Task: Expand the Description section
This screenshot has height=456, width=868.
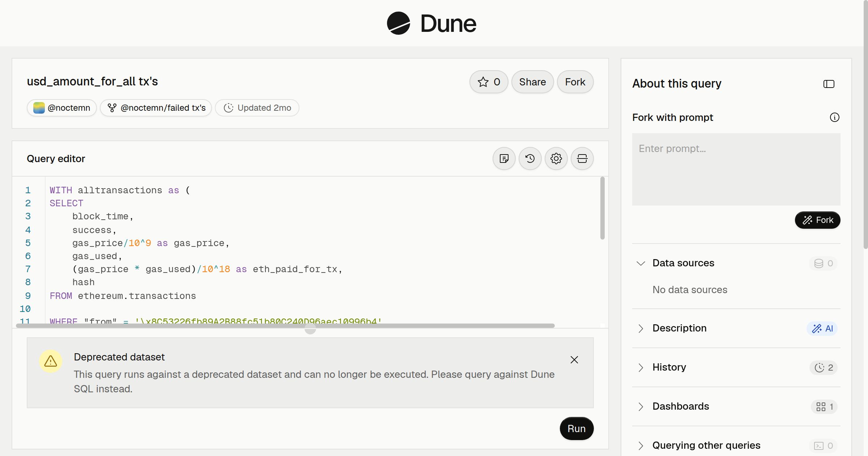Action: click(x=641, y=328)
